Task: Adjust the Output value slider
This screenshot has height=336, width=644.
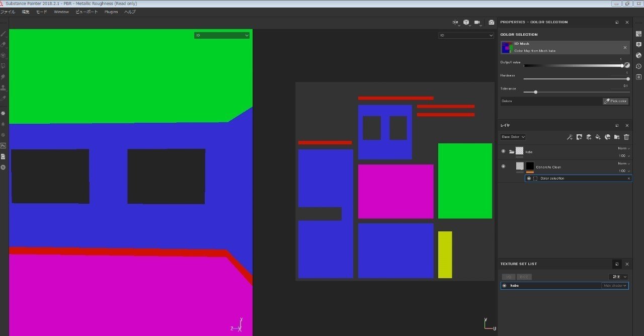Action: [573, 65]
